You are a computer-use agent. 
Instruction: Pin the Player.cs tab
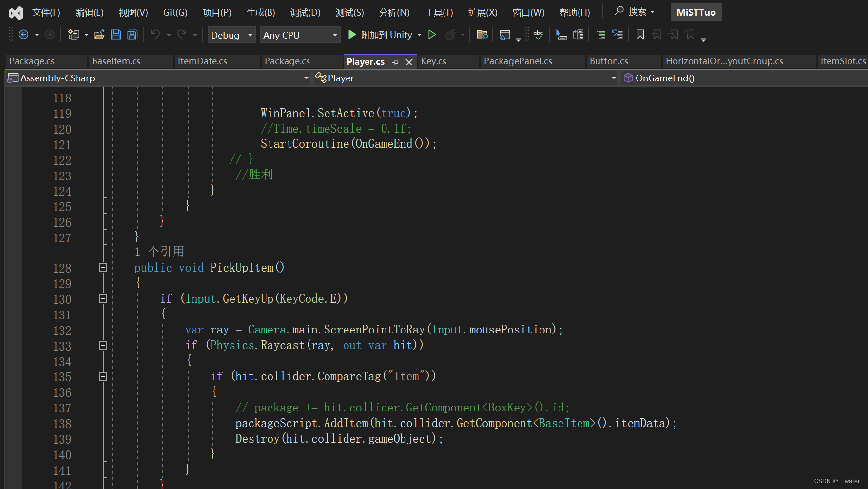point(395,62)
